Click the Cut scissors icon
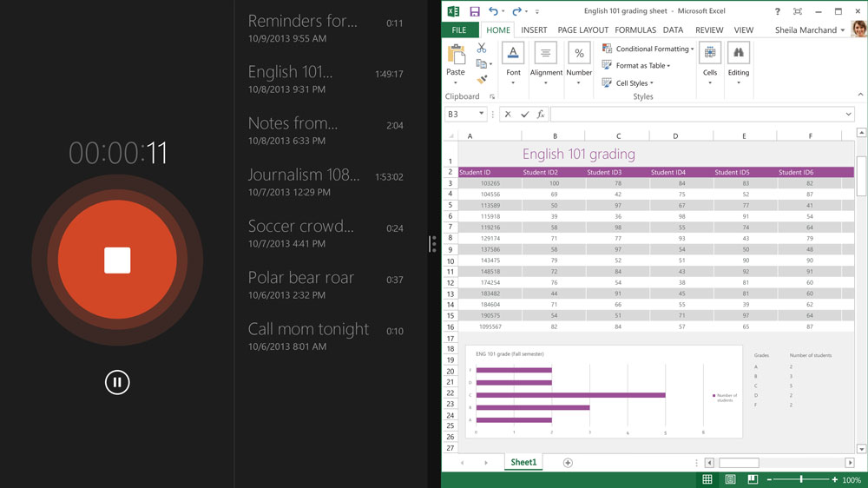 point(482,49)
